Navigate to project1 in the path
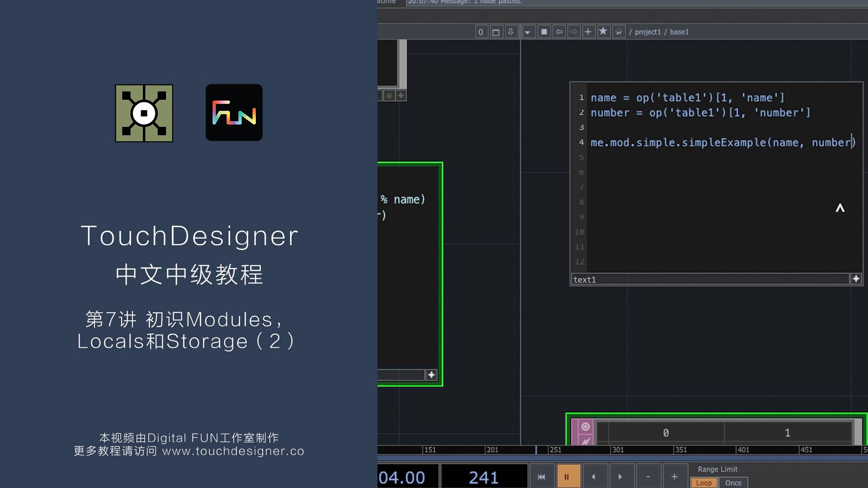Viewport: 868px width, 488px height. [x=647, y=32]
